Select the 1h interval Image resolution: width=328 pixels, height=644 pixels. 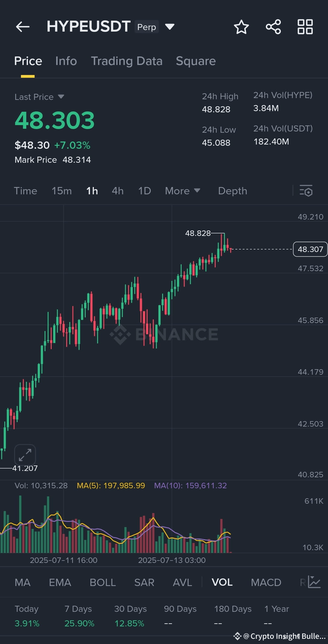[x=92, y=191]
